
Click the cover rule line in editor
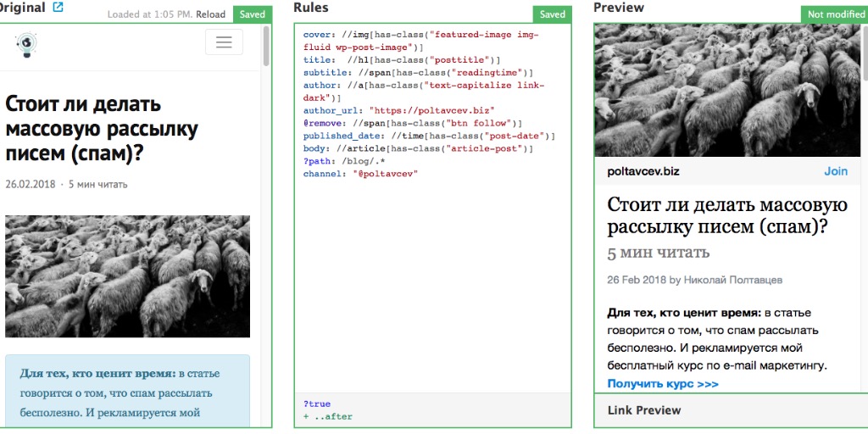(x=420, y=41)
